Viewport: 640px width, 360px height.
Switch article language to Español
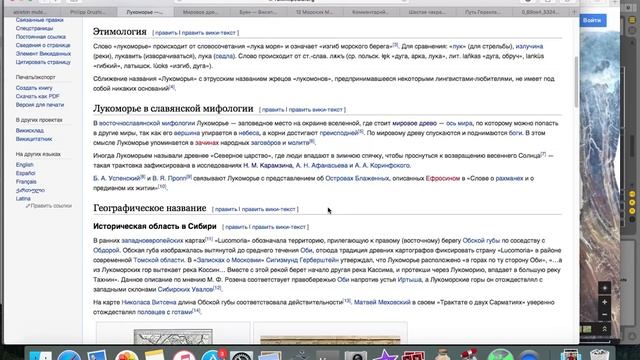click(x=25, y=173)
